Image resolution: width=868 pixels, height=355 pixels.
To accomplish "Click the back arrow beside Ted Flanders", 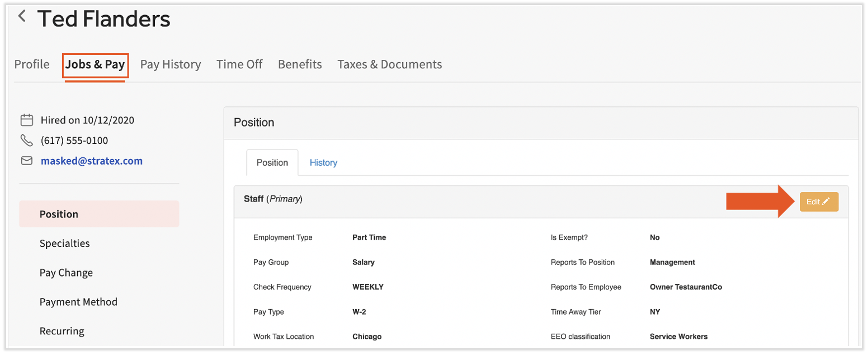I will pyautogui.click(x=21, y=16).
